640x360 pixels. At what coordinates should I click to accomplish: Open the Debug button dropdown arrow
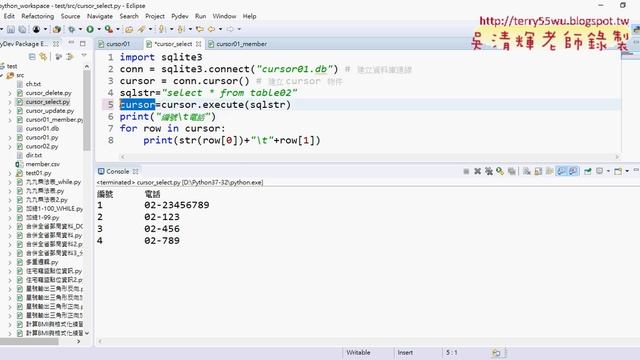(x=80, y=29)
